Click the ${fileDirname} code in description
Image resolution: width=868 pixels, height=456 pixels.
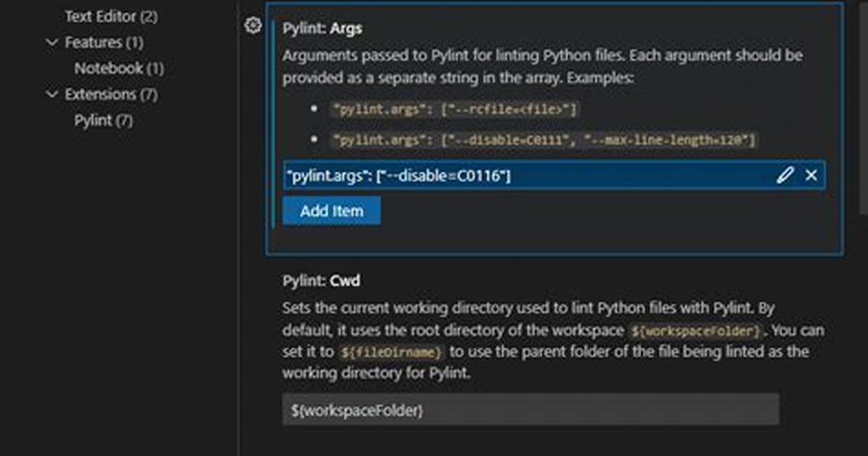(x=391, y=352)
